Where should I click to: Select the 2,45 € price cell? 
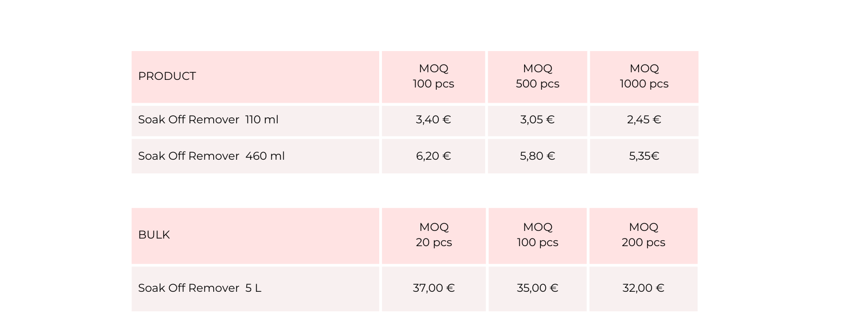[644, 120]
